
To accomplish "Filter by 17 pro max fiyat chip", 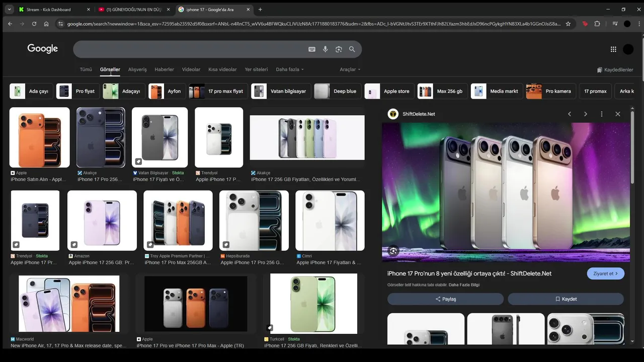I will point(218,91).
